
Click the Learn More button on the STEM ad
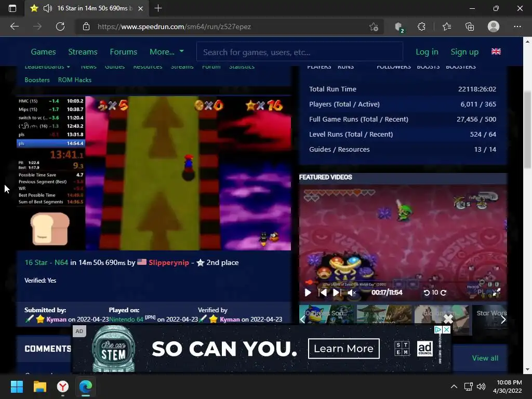coord(344,349)
